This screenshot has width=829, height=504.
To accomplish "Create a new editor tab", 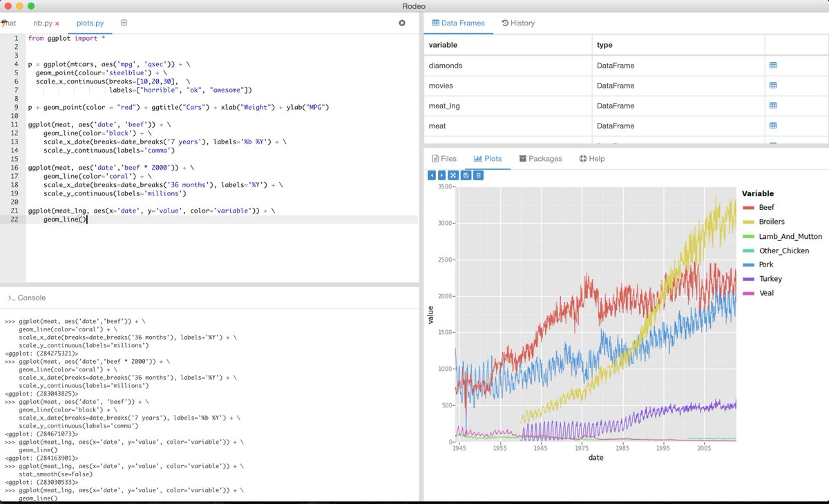I will point(124,22).
